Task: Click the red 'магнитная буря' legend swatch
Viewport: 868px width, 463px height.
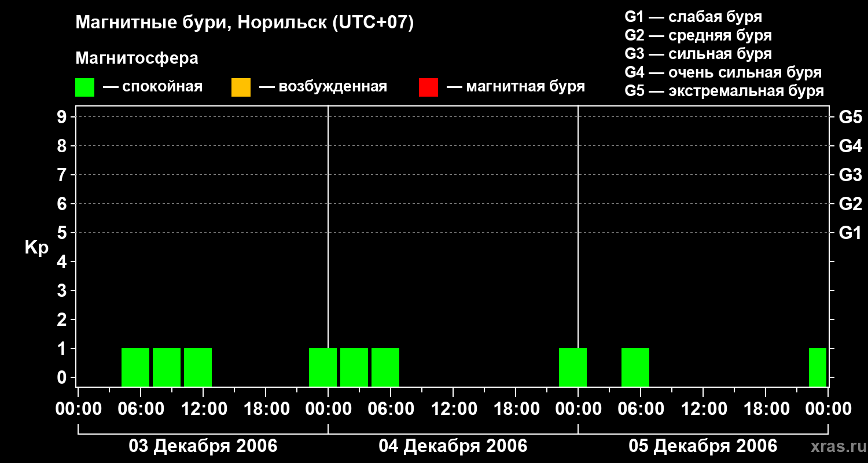Action: tap(428, 87)
